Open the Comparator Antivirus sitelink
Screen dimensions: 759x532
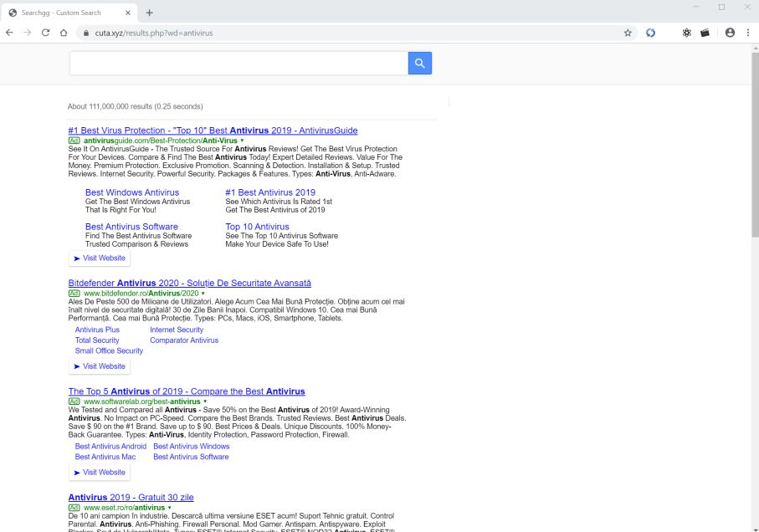pyautogui.click(x=184, y=340)
